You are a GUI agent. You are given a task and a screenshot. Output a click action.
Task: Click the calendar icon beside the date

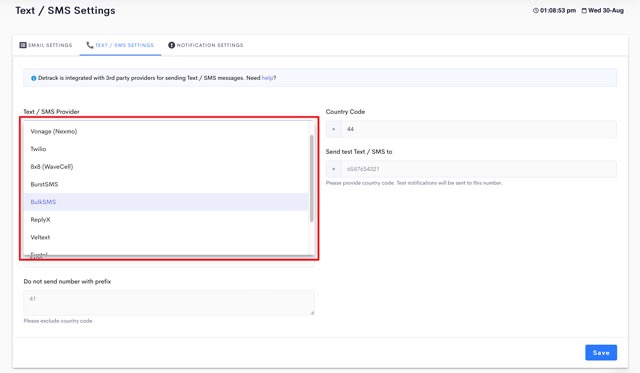pos(584,11)
